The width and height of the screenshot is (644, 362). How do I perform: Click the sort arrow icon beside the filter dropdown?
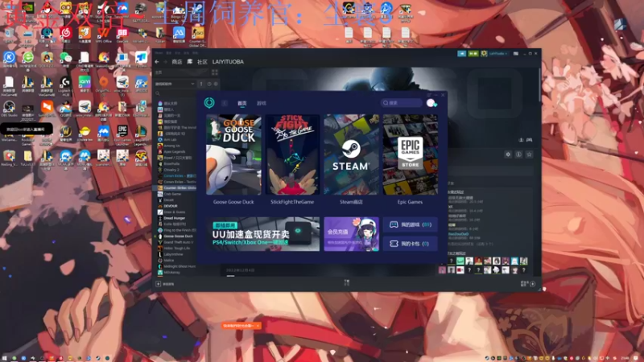click(x=200, y=84)
